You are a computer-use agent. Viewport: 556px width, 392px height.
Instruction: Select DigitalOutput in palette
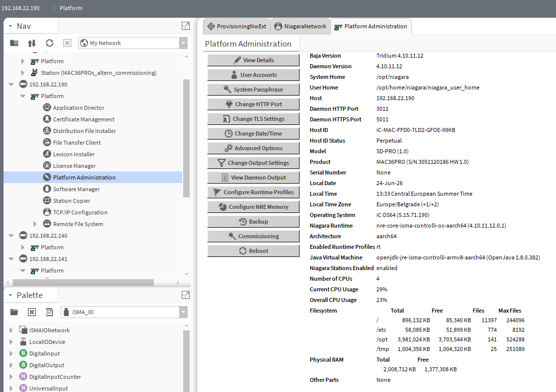(x=42, y=365)
